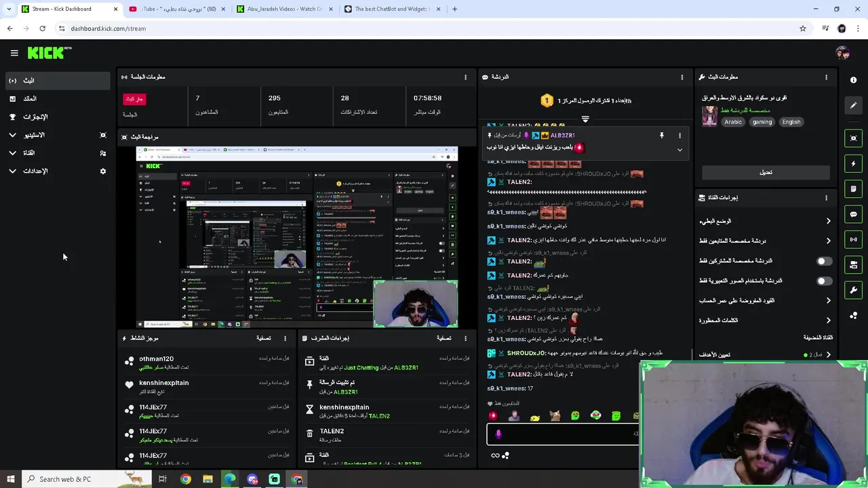Click the Arabic tag chip

[733, 122]
